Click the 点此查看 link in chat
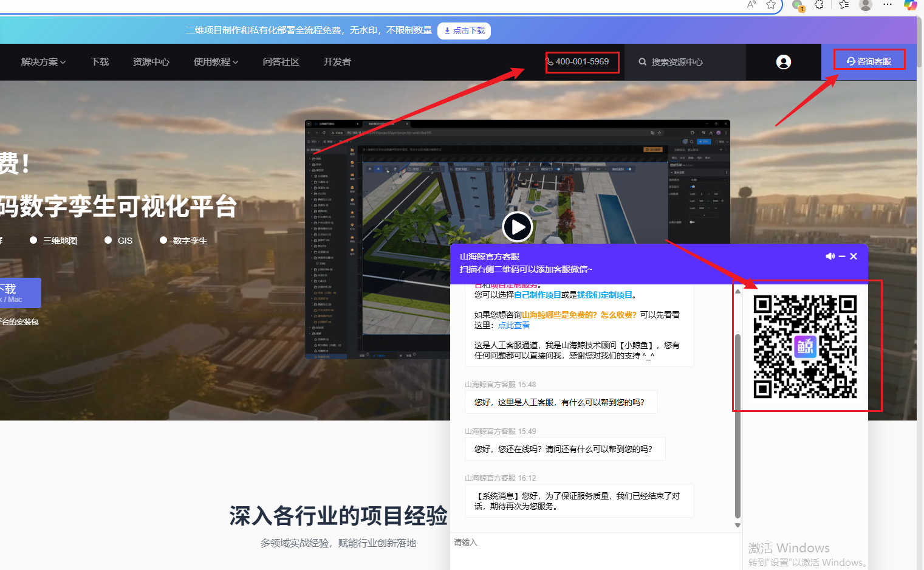Screen dimensions: 924x570 click(514, 325)
